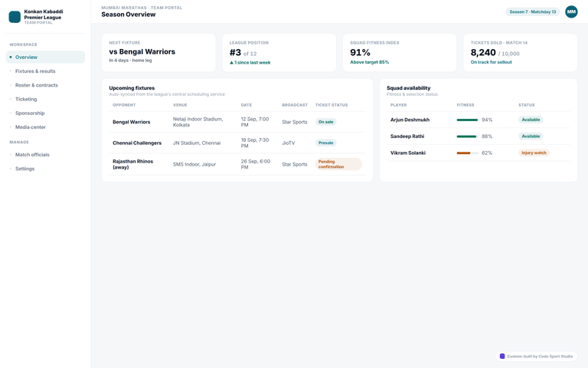Open Match officials under Manage

pos(45,155)
